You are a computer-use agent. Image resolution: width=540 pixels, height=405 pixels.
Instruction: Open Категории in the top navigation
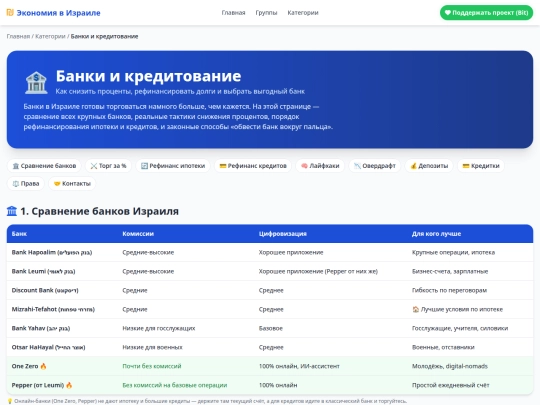click(303, 13)
